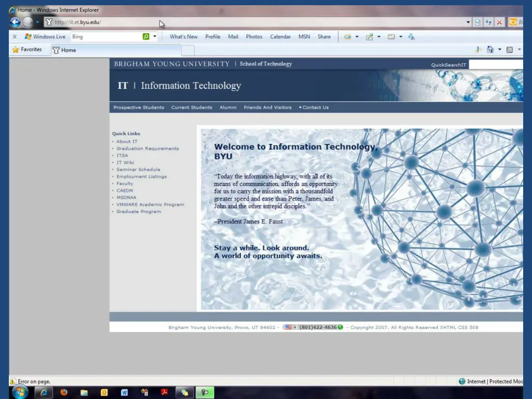The height and width of the screenshot is (399, 532).
Task: Click Share in Windows Live toolbar
Action: pyautogui.click(x=324, y=37)
